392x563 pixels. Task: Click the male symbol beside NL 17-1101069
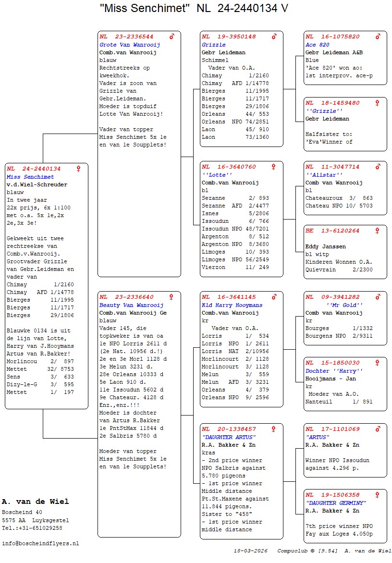pyautogui.click(x=378, y=429)
